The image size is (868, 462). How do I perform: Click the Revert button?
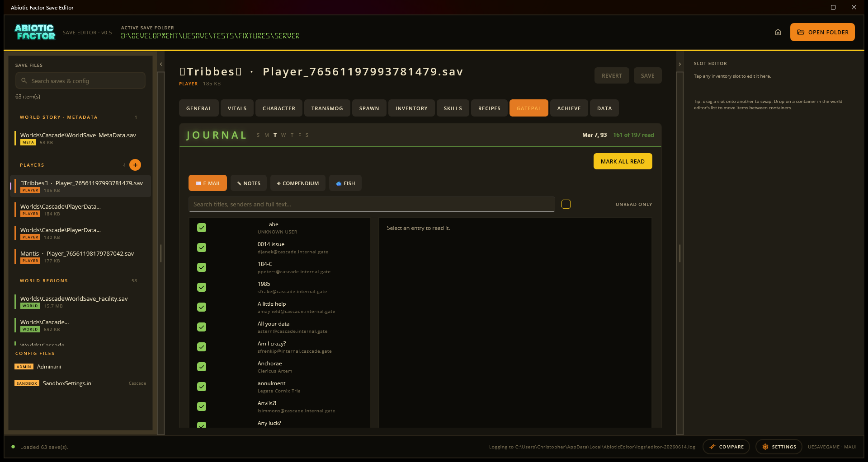[x=612, y=75]
